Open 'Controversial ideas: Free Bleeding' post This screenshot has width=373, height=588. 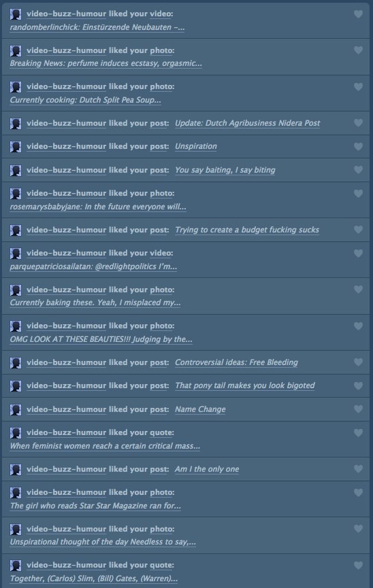click(x=236, y=362)
